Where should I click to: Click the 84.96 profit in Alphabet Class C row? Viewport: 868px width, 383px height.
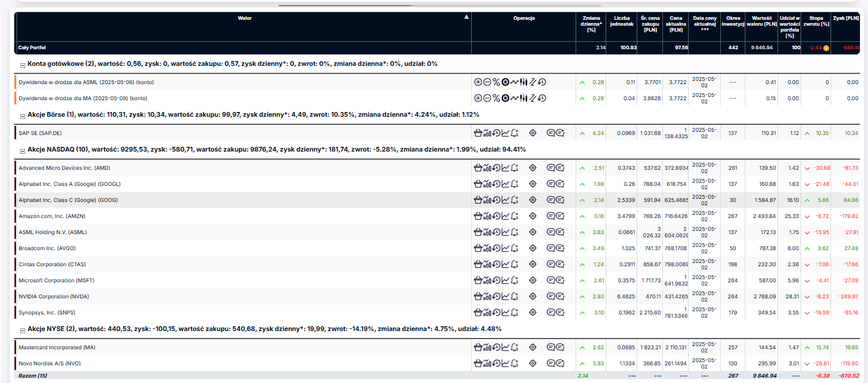pyautogui.click(x=851, y=200)
